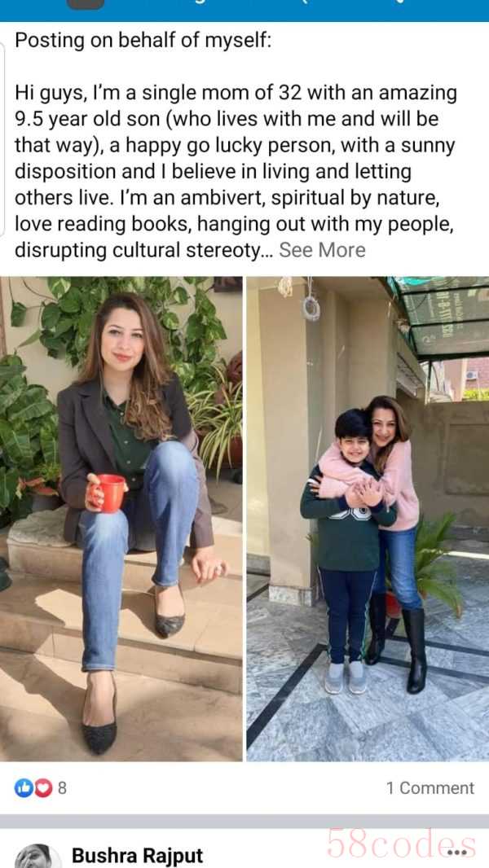The height and width of the screenshot is (868, 489).
Task: Tap the post body paragraph starting "Hi guys"
Action: (236, 172)
